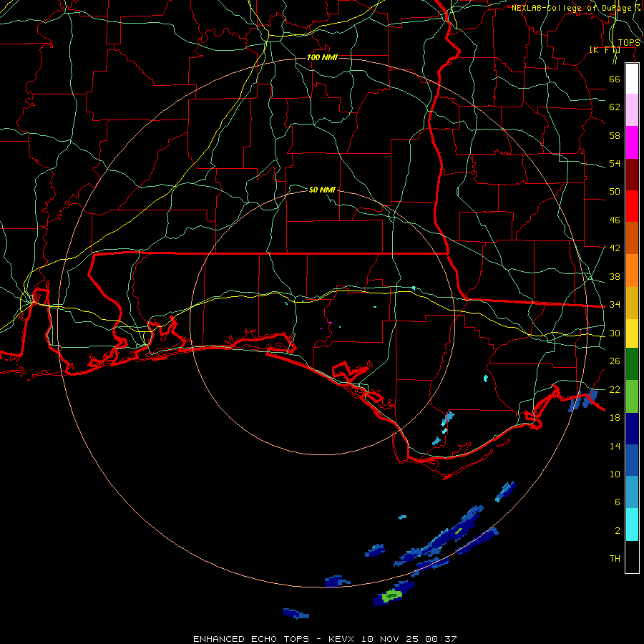Screen dimensions: 644x644
Task: Click the orange 42 legend swatch
Action: (632, 270)
